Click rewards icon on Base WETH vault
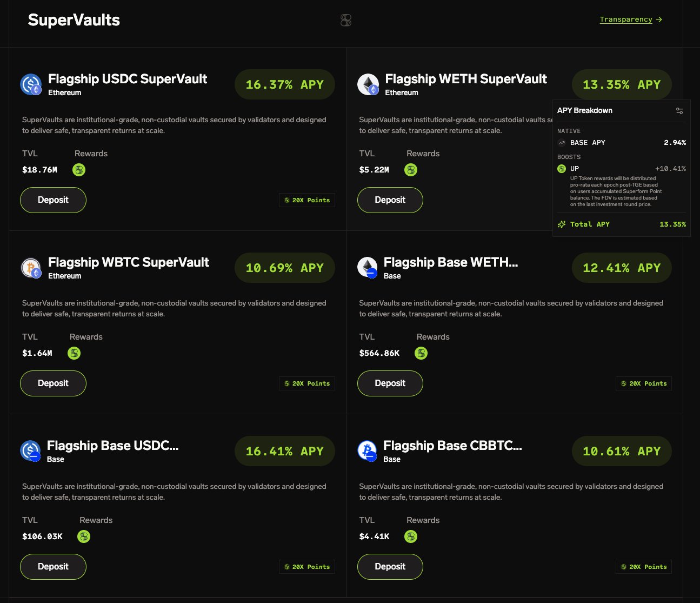 click(421, 353)
